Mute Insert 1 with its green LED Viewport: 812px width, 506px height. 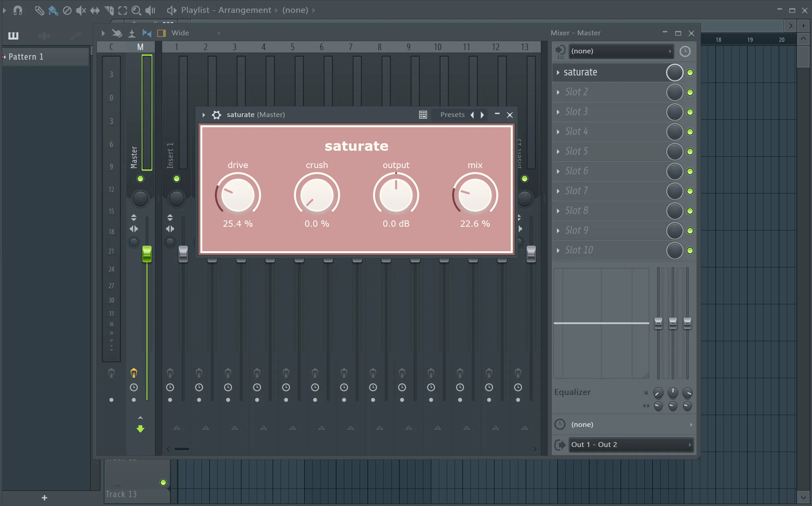176,179
